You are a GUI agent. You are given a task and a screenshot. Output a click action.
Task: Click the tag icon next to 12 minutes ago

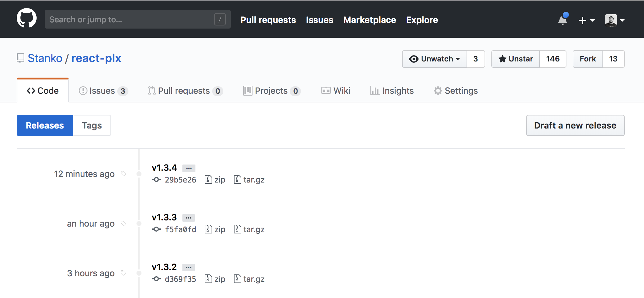(123, 174)
